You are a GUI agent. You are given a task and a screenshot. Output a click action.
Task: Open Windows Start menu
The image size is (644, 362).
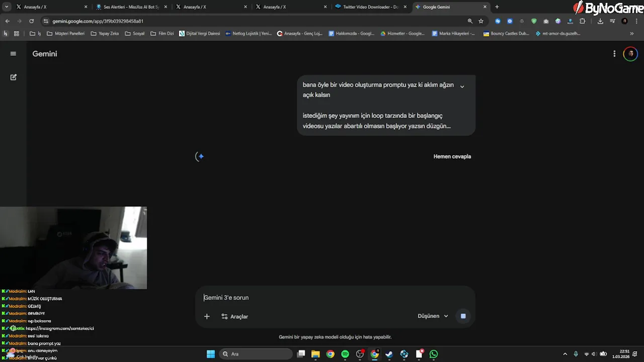[x=211, y=354]
